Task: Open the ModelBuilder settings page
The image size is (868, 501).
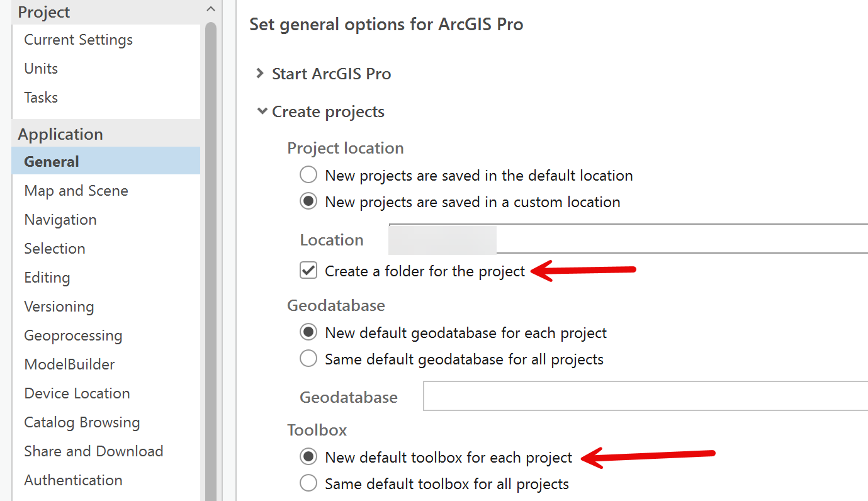Action: point(69,364)
